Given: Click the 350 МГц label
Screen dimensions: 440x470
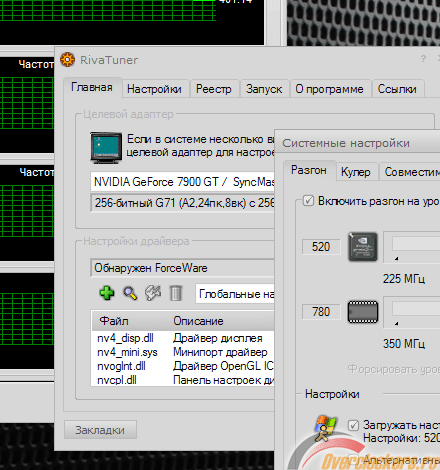Looking at the screenshot, I should [x=404, y=344].
